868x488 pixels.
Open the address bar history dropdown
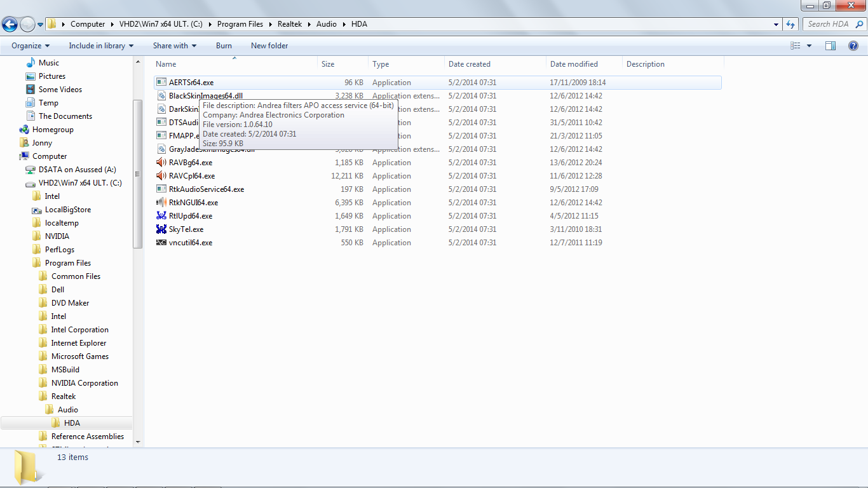click(776, 24)
